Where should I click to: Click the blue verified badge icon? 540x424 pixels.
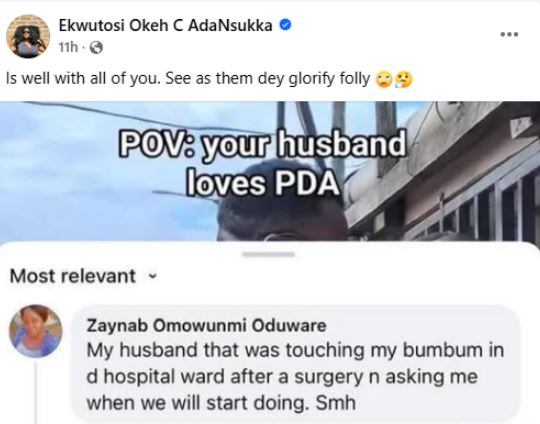click(285, 25)
